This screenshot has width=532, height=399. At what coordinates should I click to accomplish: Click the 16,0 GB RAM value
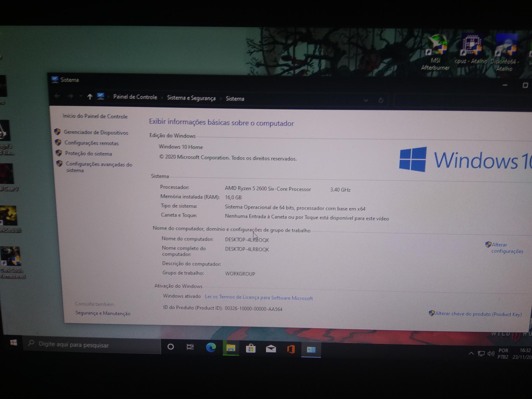click(x=233, y=197)
